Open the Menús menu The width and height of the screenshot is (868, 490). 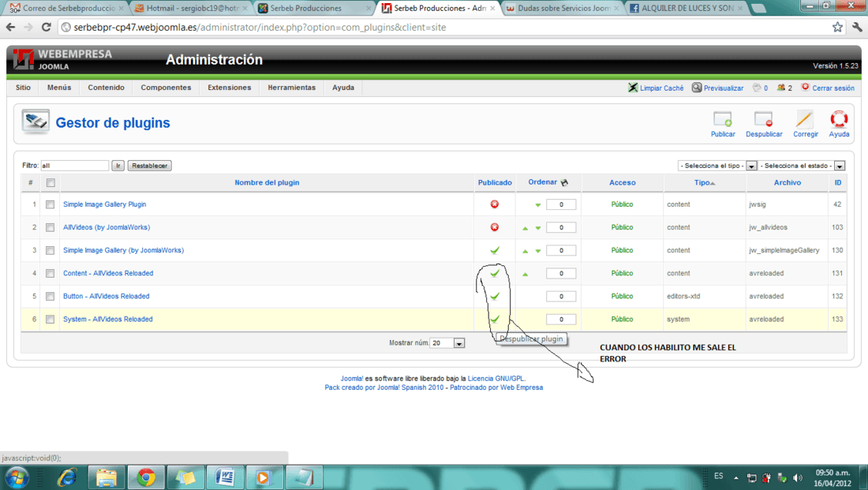tap(59, 88)
